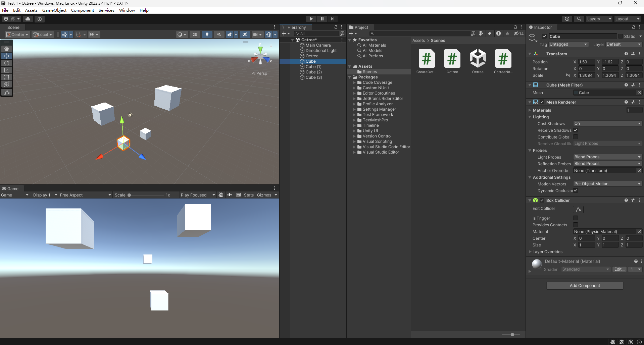Toggle the Game view shortcuts keyboard icon
The image size is (644, 345).
click(238, 195)
